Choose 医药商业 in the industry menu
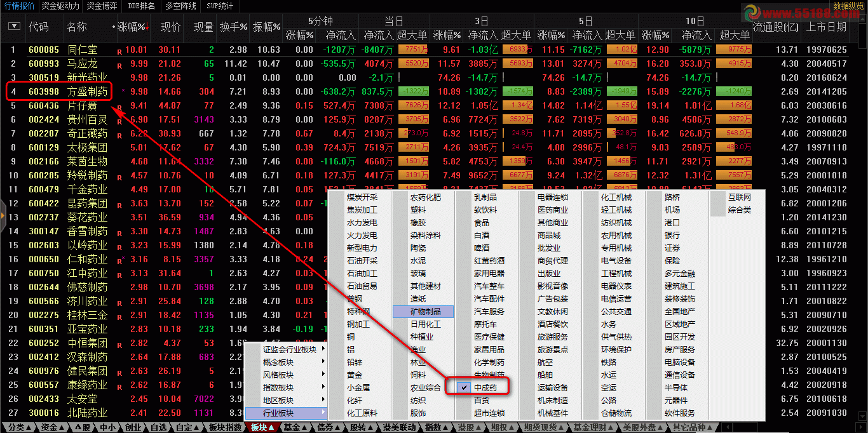The image size is (868, 433). coord(553,210)
